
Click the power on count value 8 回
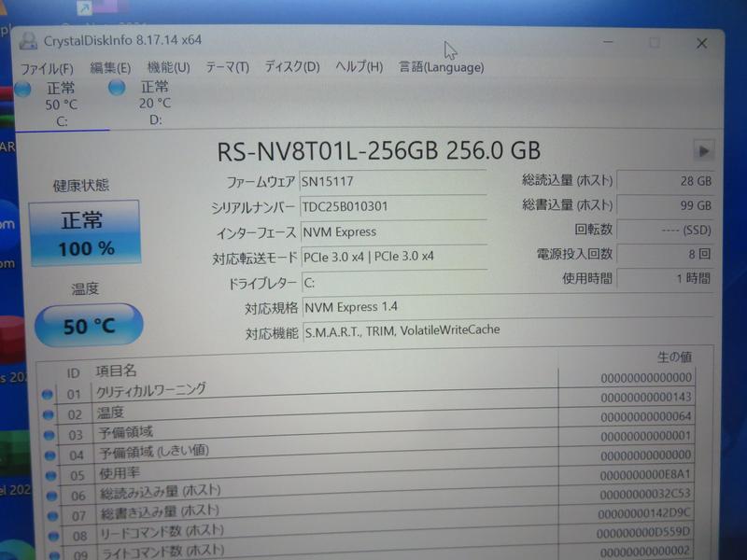click(666, 254)
